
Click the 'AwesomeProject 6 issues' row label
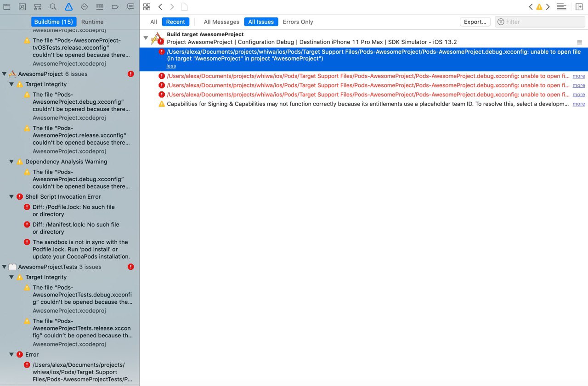(53, 74)
